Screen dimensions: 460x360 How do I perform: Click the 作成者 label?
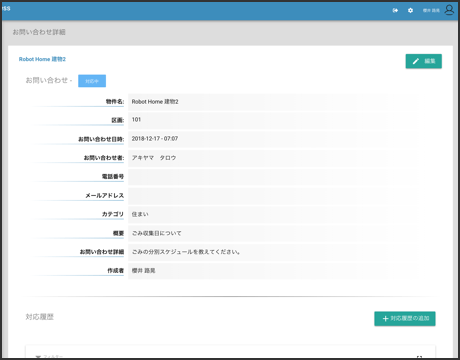pos(116,271)
